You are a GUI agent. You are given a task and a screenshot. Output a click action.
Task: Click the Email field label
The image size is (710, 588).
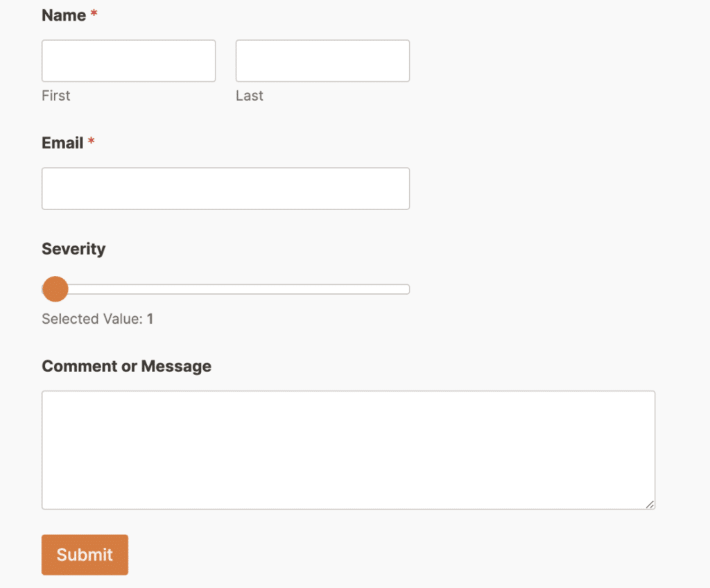(62, 143)
